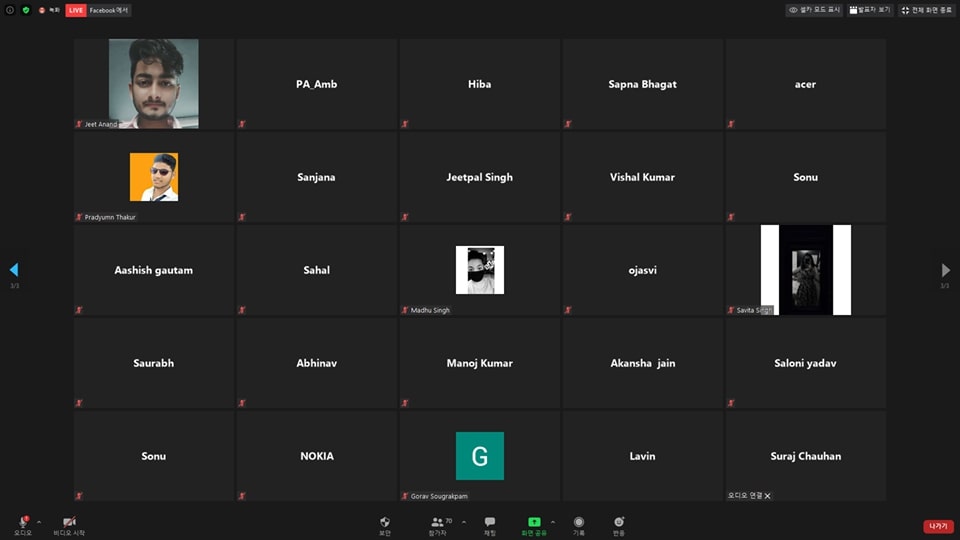Open the reactions icon

pos(619,522)
